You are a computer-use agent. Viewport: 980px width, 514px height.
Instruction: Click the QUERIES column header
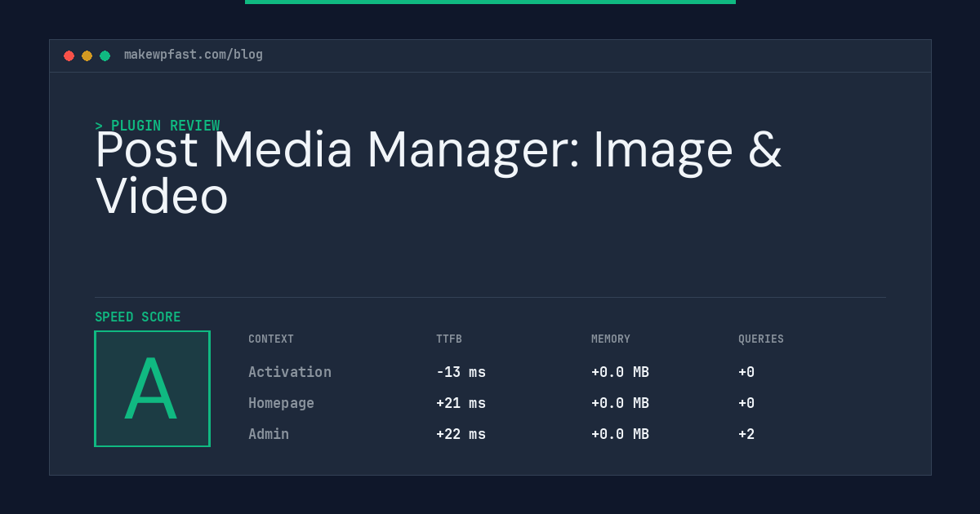[761, 339]
